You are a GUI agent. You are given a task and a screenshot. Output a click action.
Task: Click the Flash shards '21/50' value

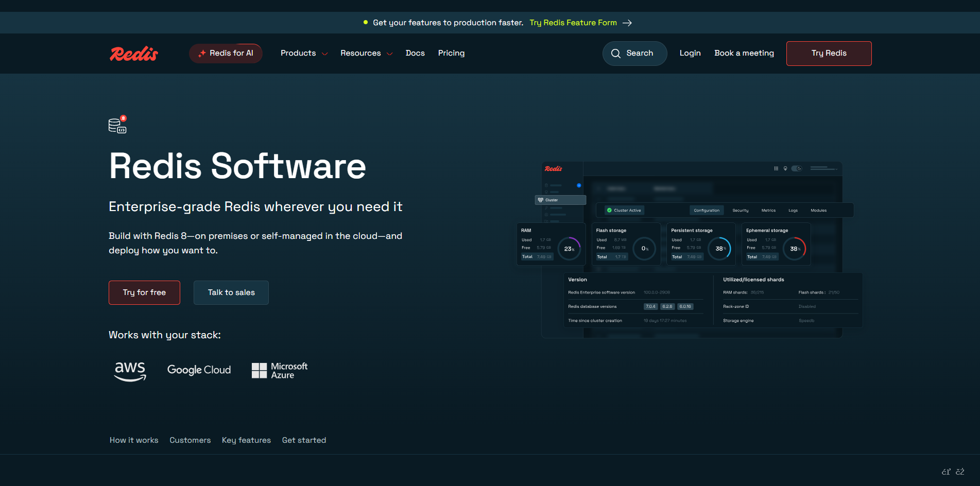[x=834, y=292]
